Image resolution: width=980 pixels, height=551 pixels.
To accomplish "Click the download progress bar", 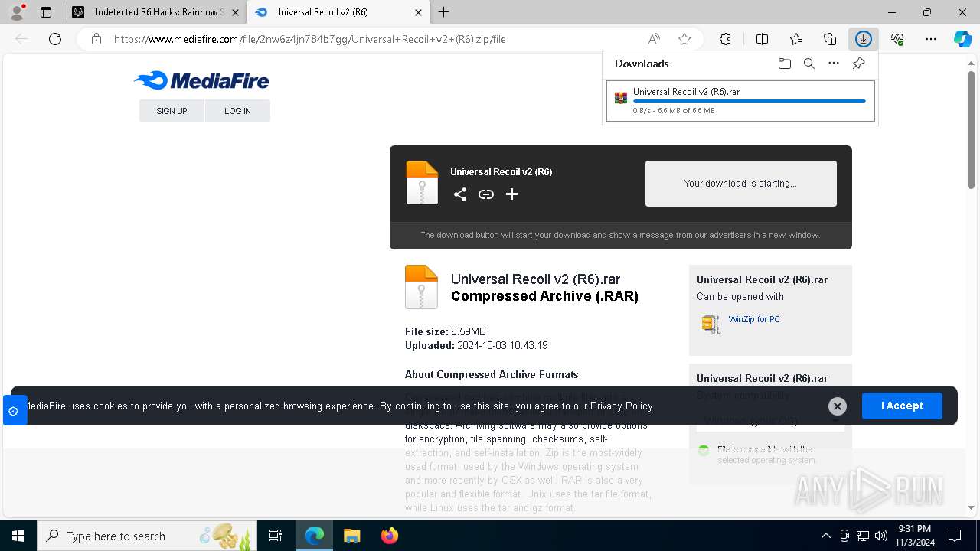I will pos(750,101).
